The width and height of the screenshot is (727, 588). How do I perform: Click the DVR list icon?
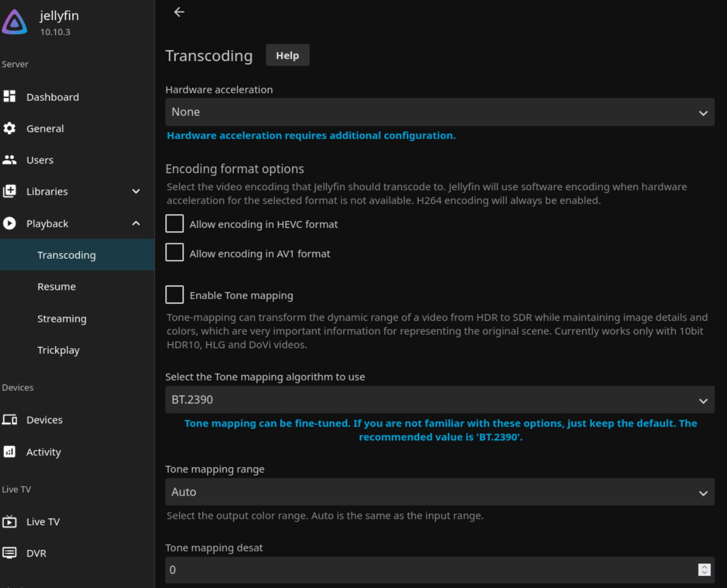pos(10,553)
